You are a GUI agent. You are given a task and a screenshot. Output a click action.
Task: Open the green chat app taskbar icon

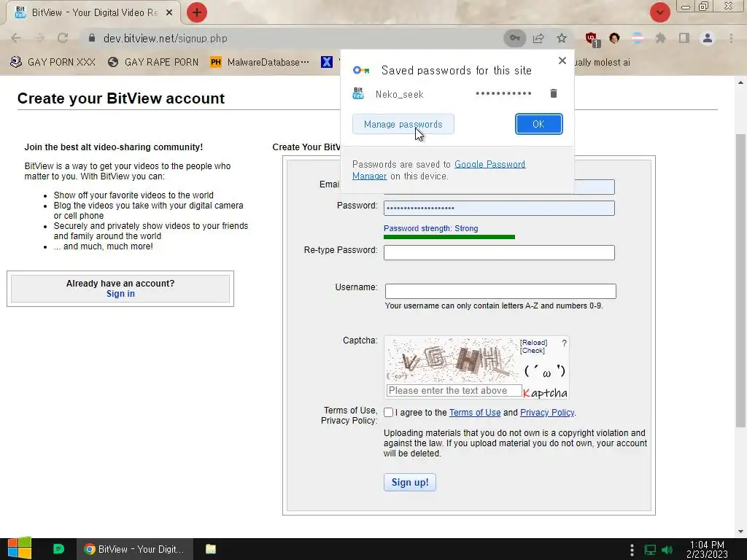coord(58,549)
